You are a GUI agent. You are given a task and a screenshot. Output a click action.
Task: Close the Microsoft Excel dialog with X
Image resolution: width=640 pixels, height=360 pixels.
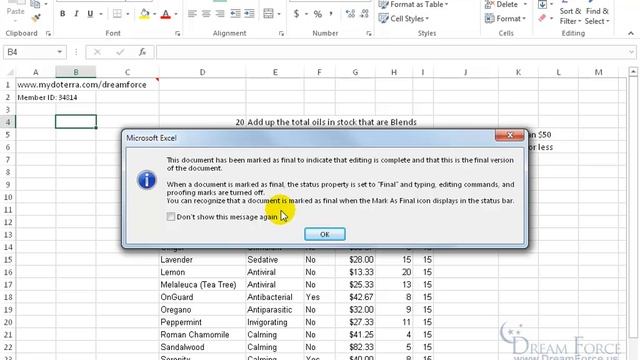coord(509,135)
